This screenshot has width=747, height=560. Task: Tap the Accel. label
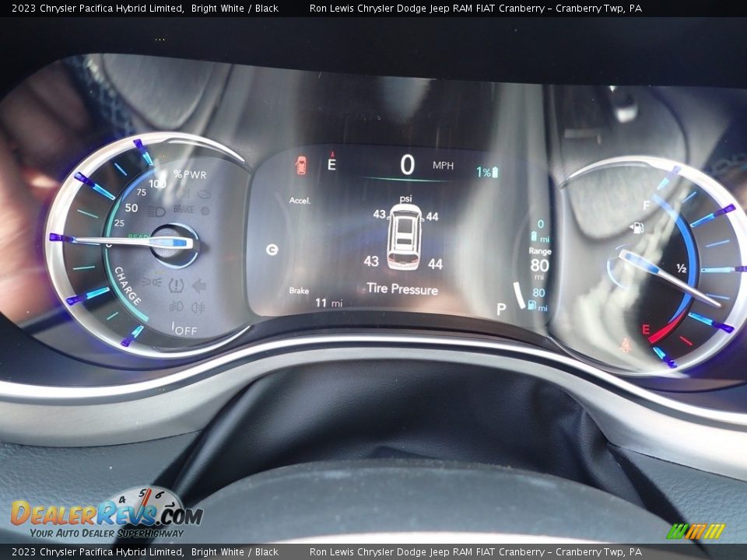click(x=300, y=201)
